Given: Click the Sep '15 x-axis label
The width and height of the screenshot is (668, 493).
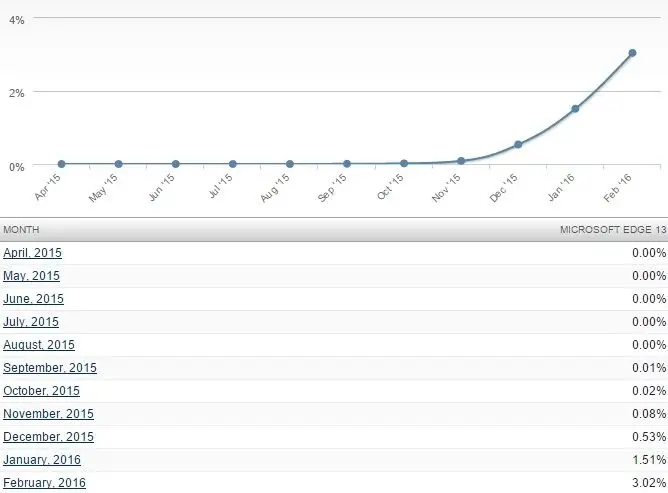Looking at the screenshot, I should pos(332,187).
